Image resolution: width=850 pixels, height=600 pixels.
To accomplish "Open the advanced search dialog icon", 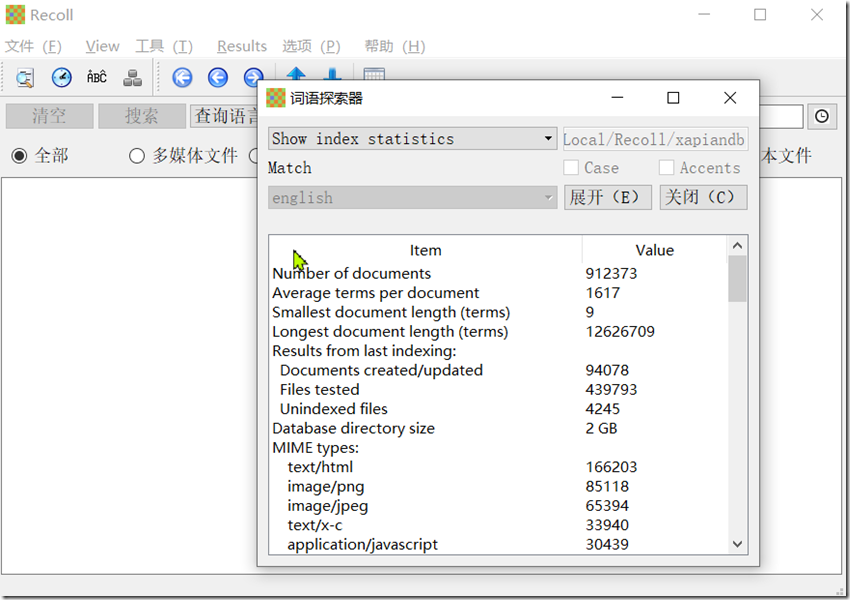I will click(x=25, y=78).
